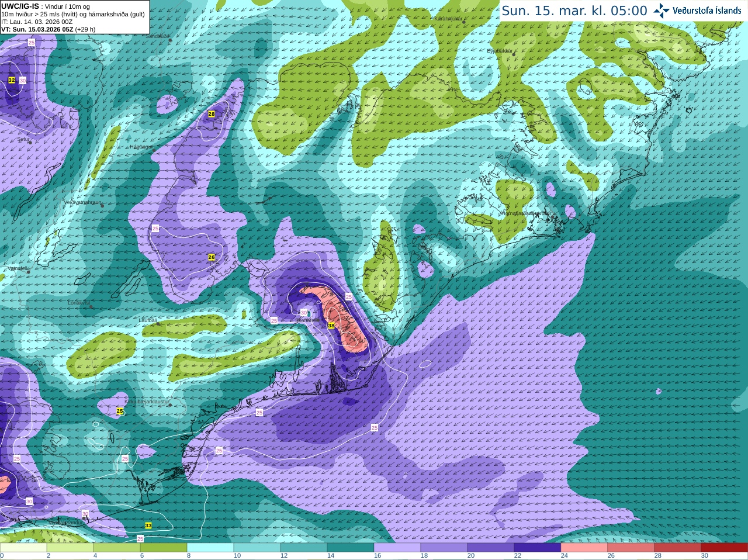
Task: Click the Vatnsfell station label
Action: point(18,268)
